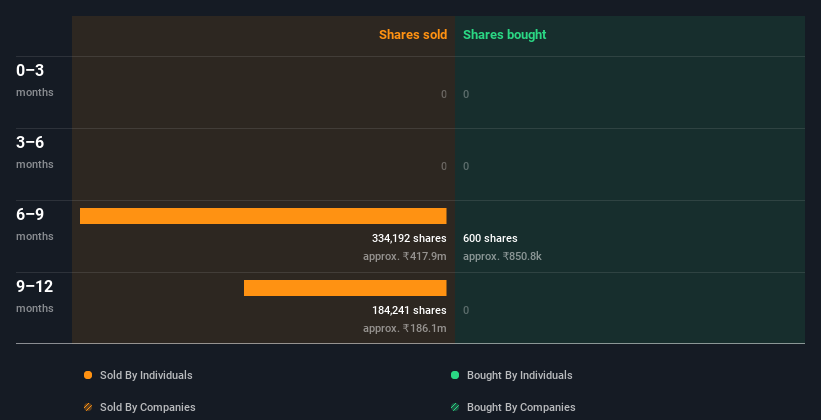Click the 6–9 months orange sold bar
The image size is (821, 420).
click(263, 216)
